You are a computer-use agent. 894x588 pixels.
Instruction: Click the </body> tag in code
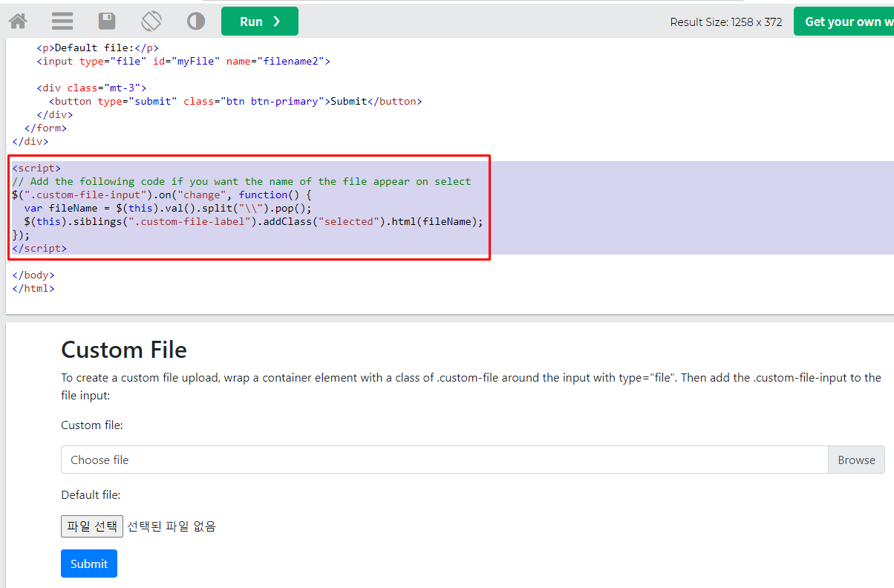pyautogui.click(x=33, y=275)
